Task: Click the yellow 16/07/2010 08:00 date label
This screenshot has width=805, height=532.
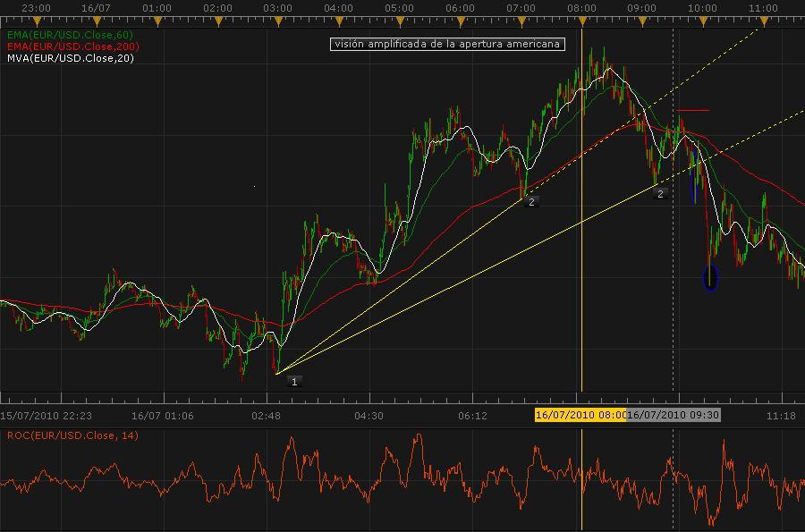Action: [x=580, y=415]
